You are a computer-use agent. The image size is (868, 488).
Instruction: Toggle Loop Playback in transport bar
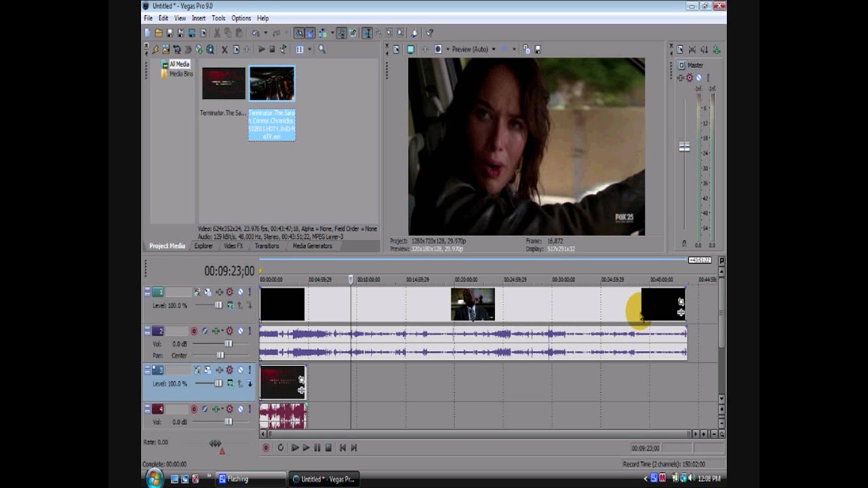coord(280,447)
